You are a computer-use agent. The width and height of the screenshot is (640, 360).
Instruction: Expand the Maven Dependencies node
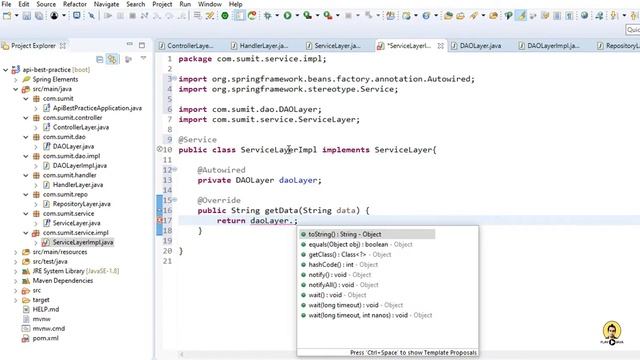(16, 281)
